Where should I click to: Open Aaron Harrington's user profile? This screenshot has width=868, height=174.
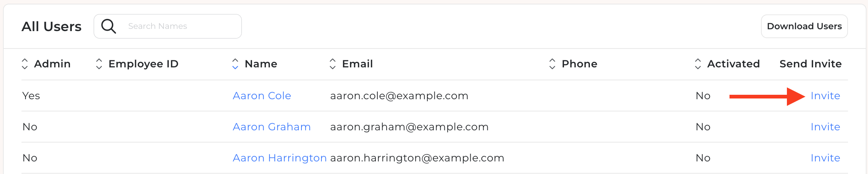coord(280,158)
